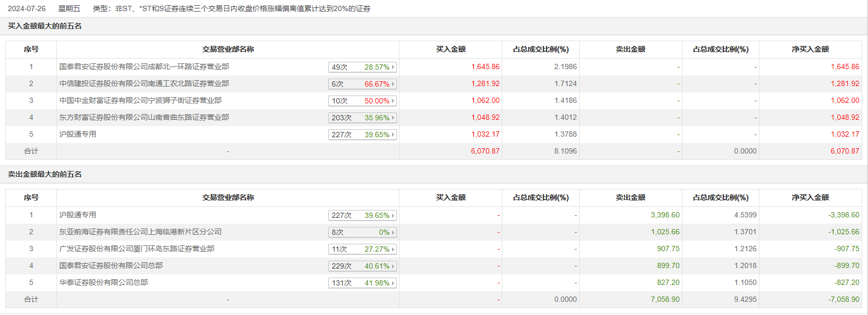Expand the 10次 50.00% stats box
Viewport: 868px width, 315px height.
pos(362,101)
